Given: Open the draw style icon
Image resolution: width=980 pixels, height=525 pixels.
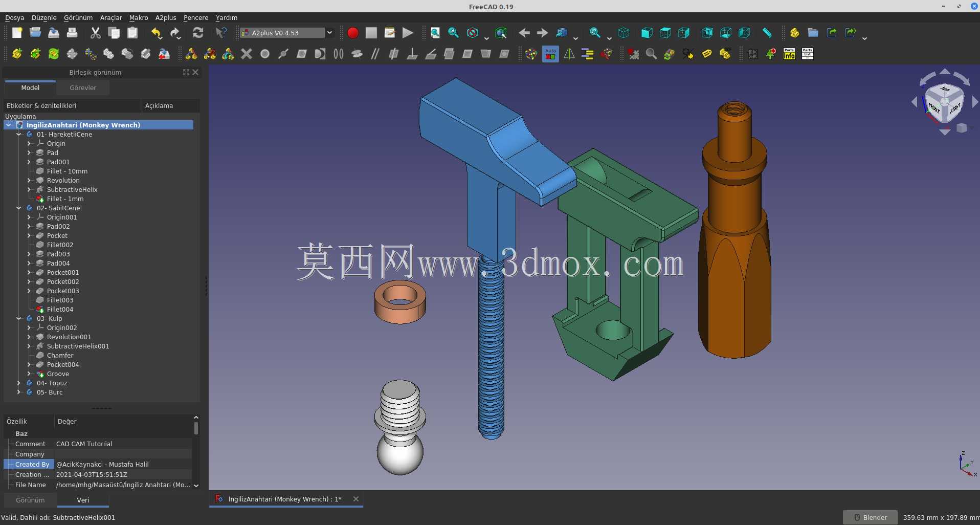Looking at the screenshot, I should tap(473, 33).
